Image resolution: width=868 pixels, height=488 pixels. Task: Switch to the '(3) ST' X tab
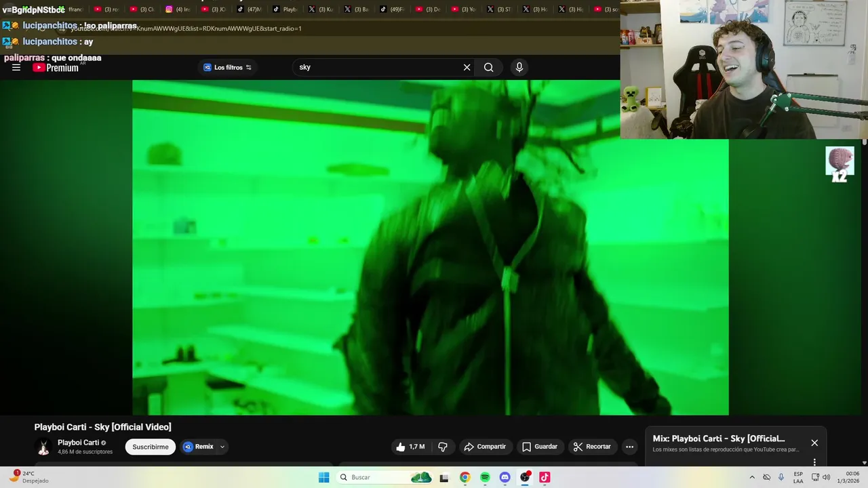(x=498, y=9)
